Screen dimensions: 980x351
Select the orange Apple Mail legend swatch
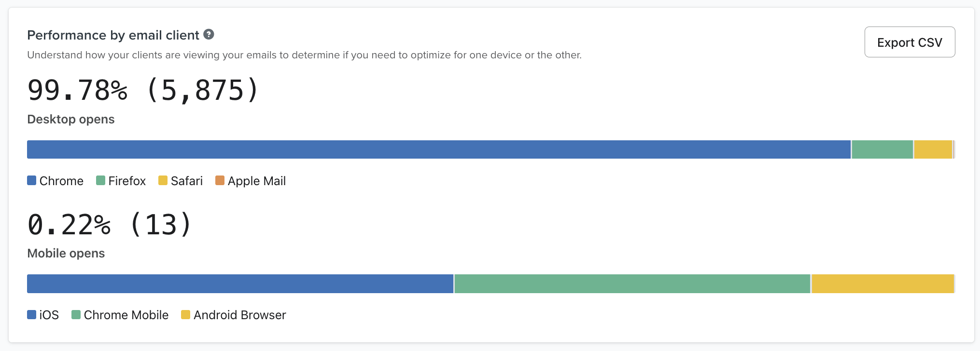coord(220,180)
